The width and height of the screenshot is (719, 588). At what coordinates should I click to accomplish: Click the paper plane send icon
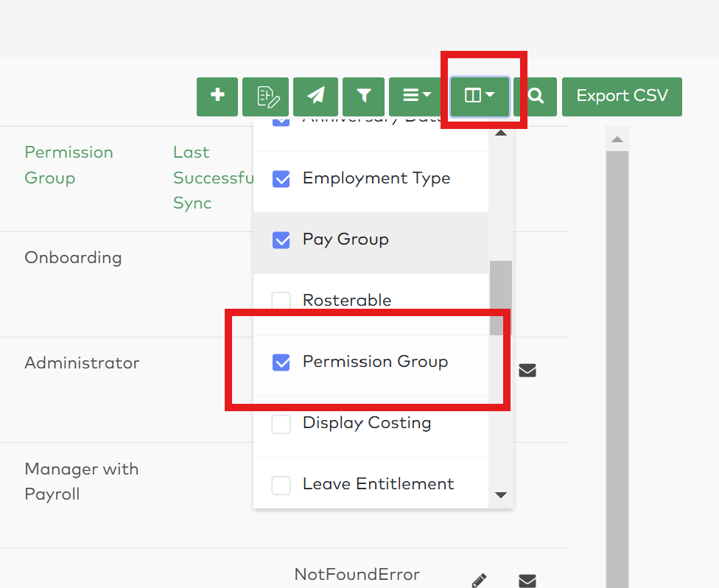click(315, 97)
